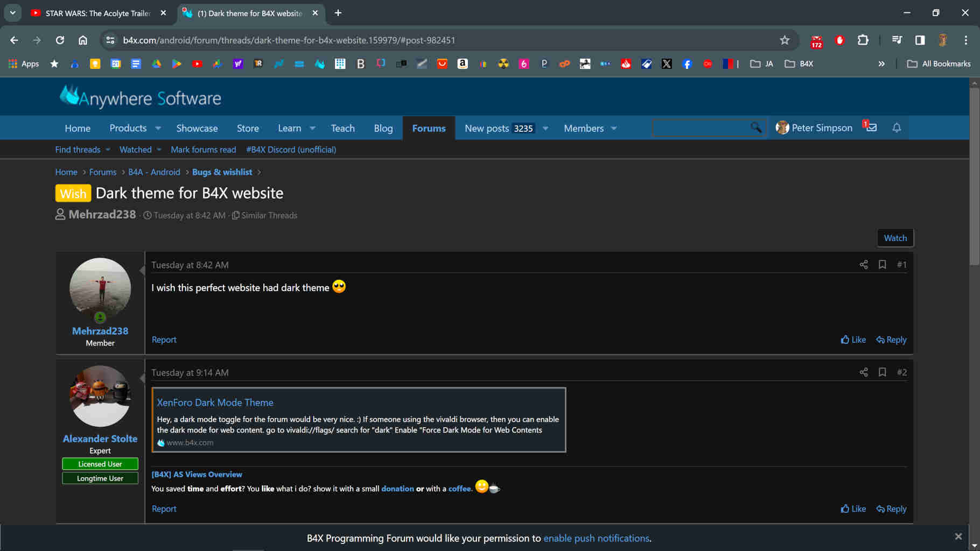Bookmark this page with the star icon

click(785, 40)
